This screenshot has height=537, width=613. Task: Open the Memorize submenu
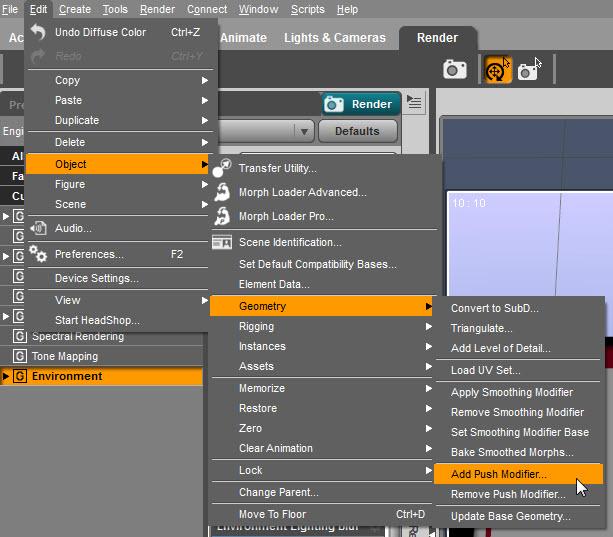pos(322,388)
